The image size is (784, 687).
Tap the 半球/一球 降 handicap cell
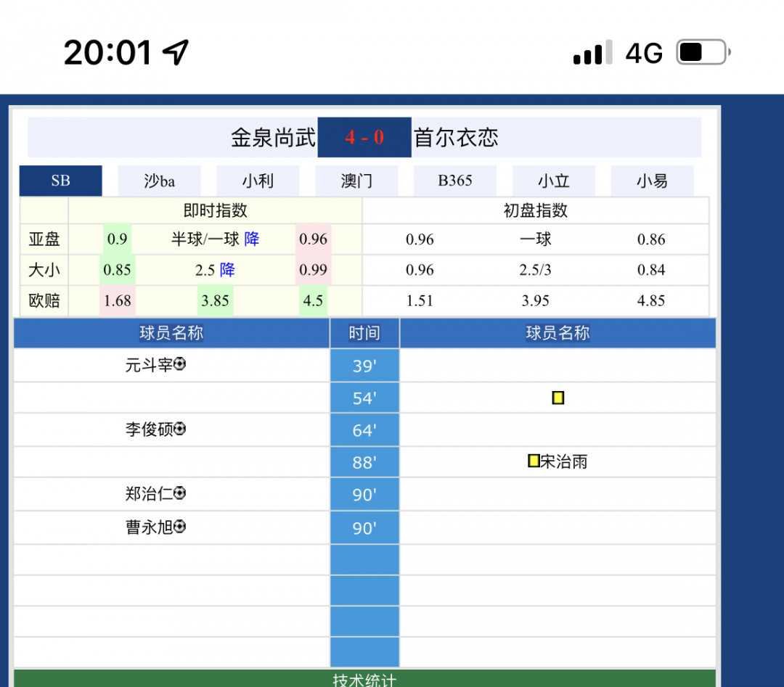point(215,239)
